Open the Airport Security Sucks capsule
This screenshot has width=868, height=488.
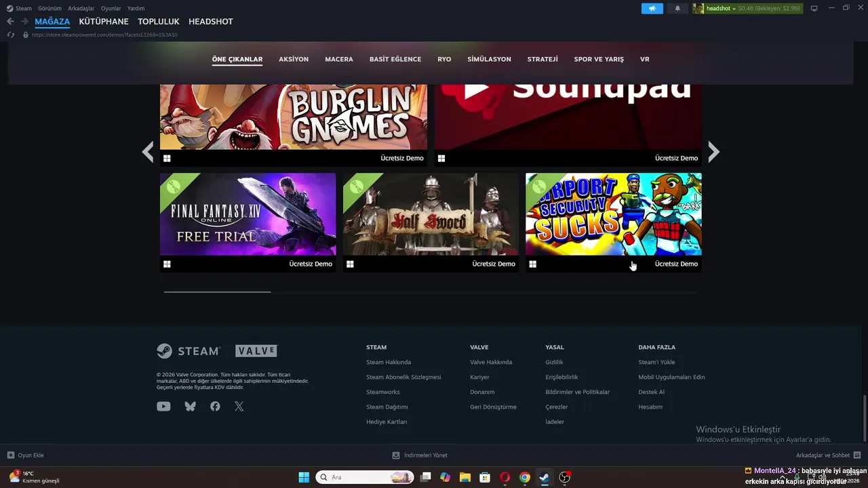coord(614,222)
